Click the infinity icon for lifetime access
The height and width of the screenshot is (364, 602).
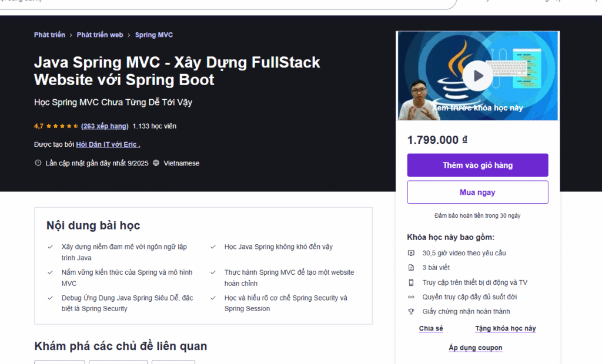[412, 297]
